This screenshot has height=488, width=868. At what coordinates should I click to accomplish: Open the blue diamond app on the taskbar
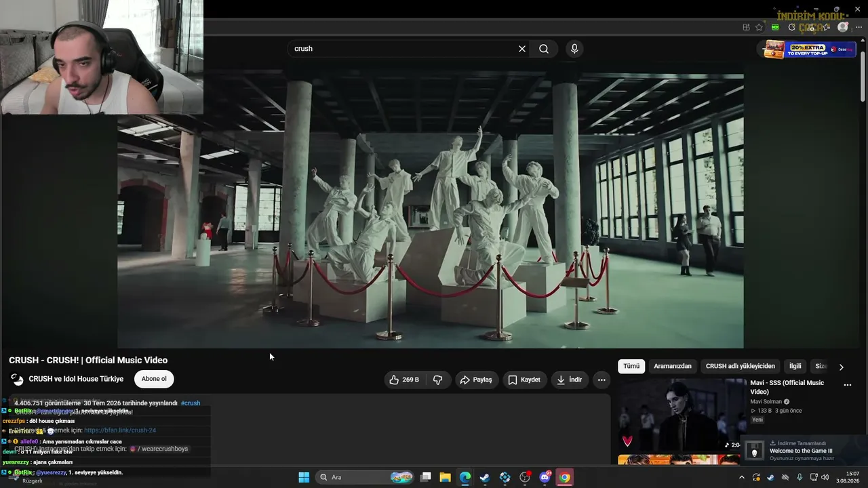tap(505, 477)
